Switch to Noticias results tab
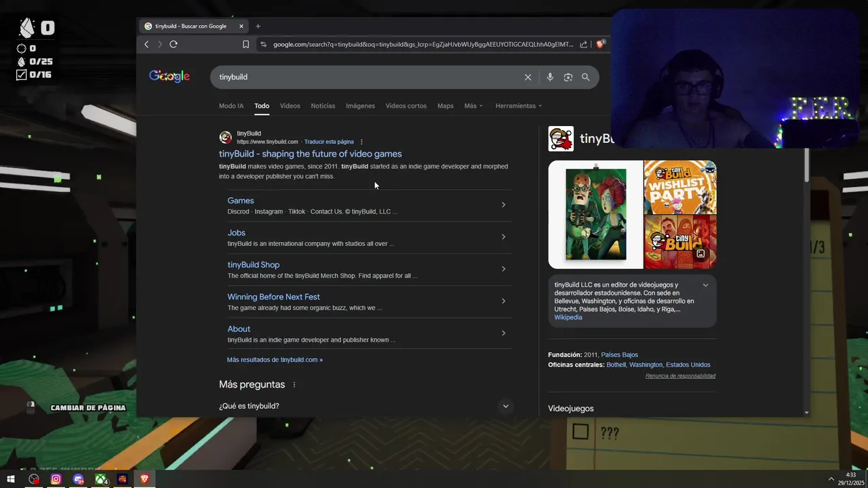 click(x=323, y=106)
